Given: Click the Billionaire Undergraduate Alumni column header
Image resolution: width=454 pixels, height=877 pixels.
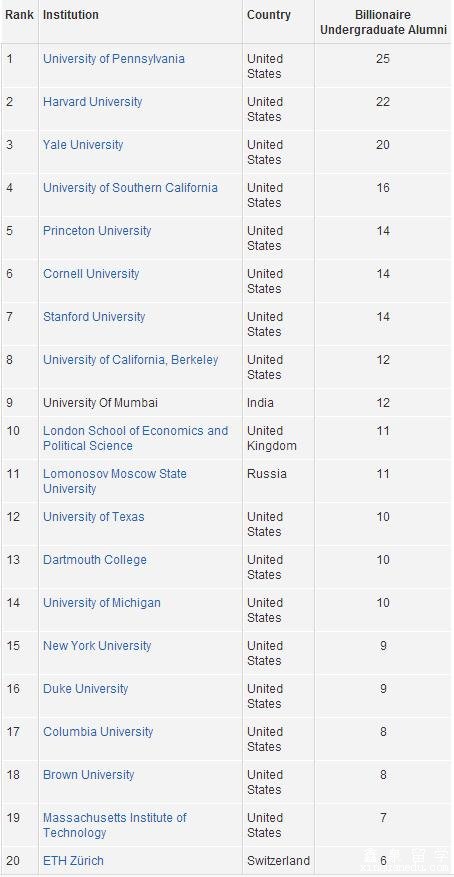Looking at the screenshot, I should 383,22.
